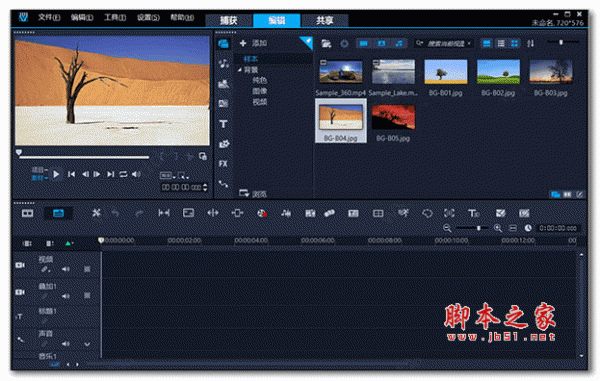Click the preview scrubber handle
This screenshot has height=381, width=600.
coord(19,153)
